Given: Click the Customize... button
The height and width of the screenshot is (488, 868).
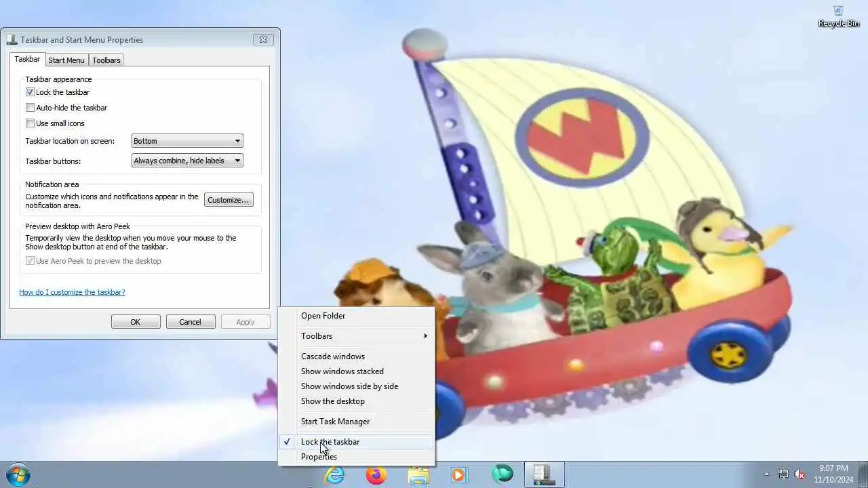Looking at the screenshot, I should coord(229,200).
